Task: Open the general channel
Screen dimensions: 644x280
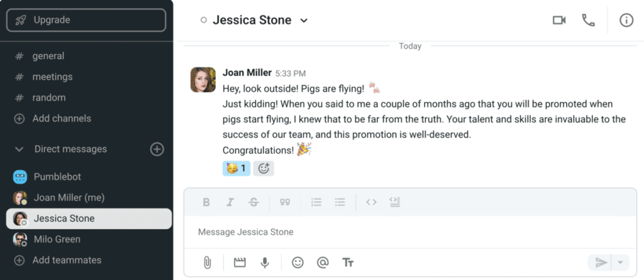Action: [48, 56]
